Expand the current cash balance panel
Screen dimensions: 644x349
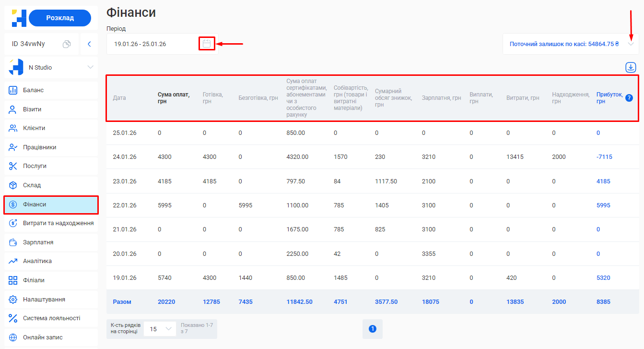click(631, 44)
